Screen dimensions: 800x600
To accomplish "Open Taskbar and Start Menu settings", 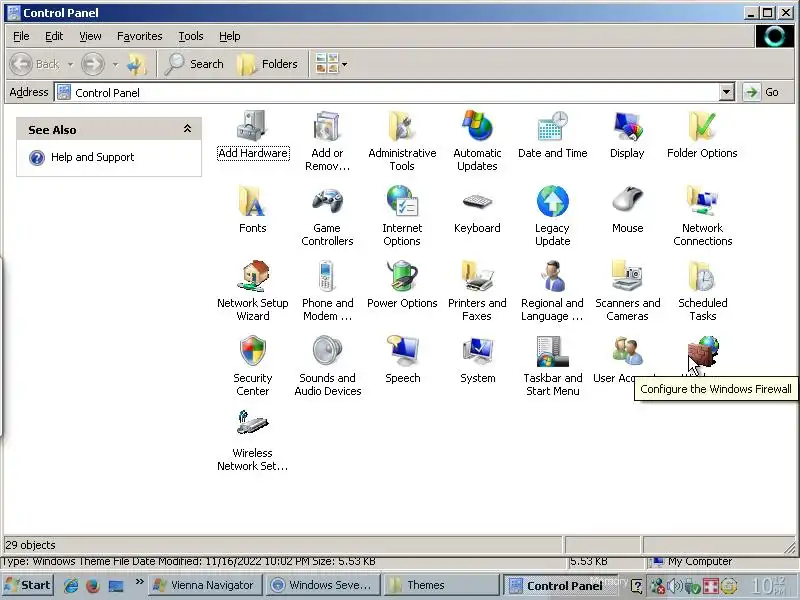I will click(553, 365).
